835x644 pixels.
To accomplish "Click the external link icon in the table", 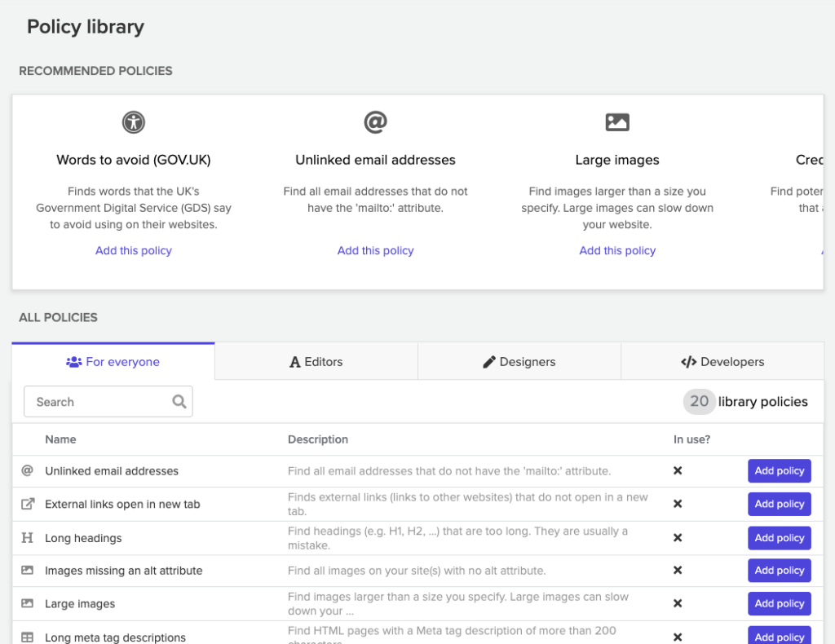I will click(x=28, y=504).
